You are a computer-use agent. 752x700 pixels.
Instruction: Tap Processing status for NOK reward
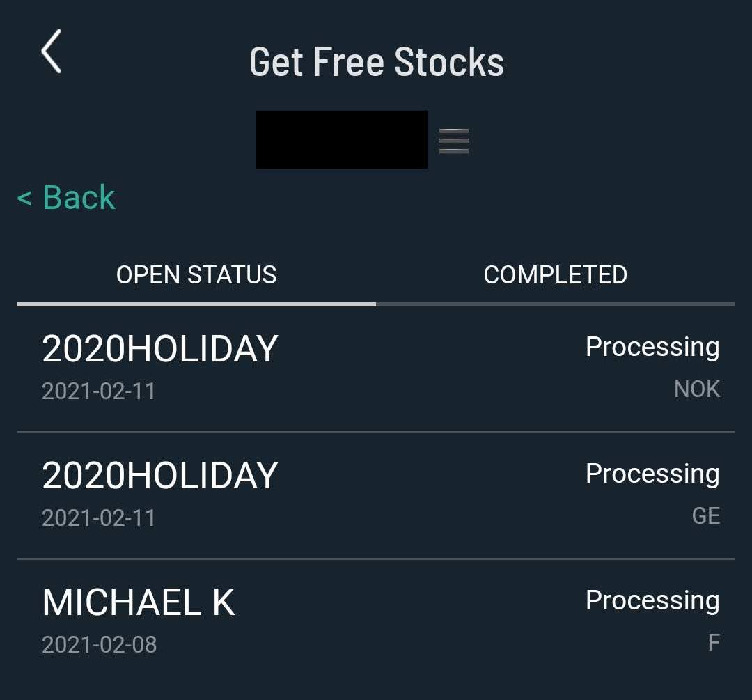[x=652, y=348]
